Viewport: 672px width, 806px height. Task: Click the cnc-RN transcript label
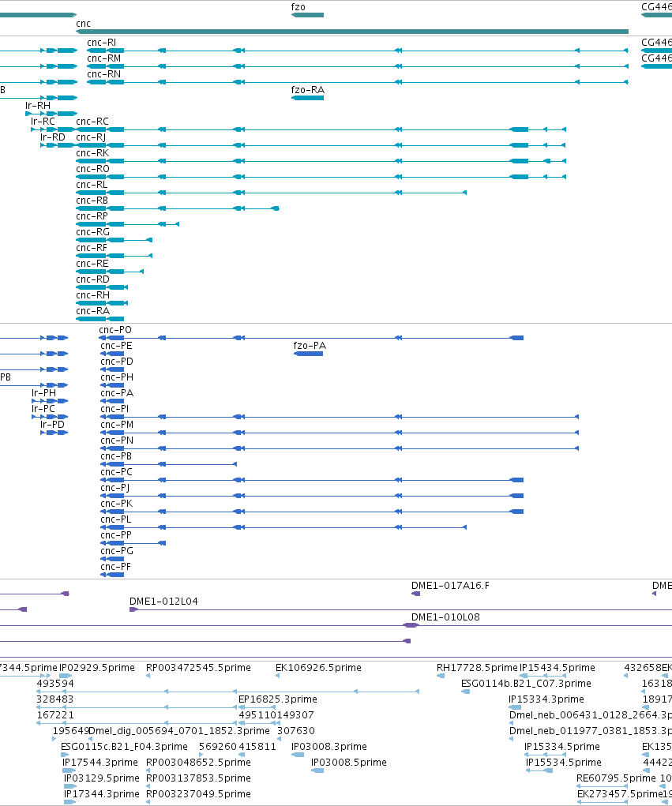[104, 74]
